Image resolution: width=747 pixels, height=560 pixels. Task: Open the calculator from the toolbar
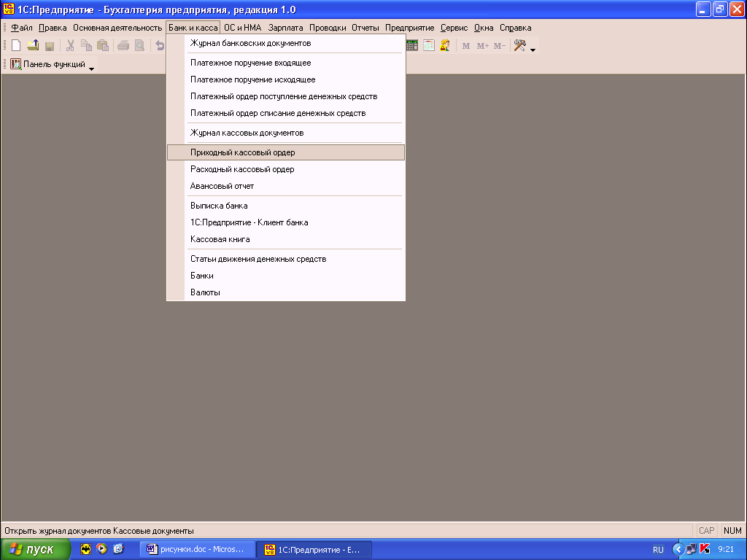pos(412,45)
